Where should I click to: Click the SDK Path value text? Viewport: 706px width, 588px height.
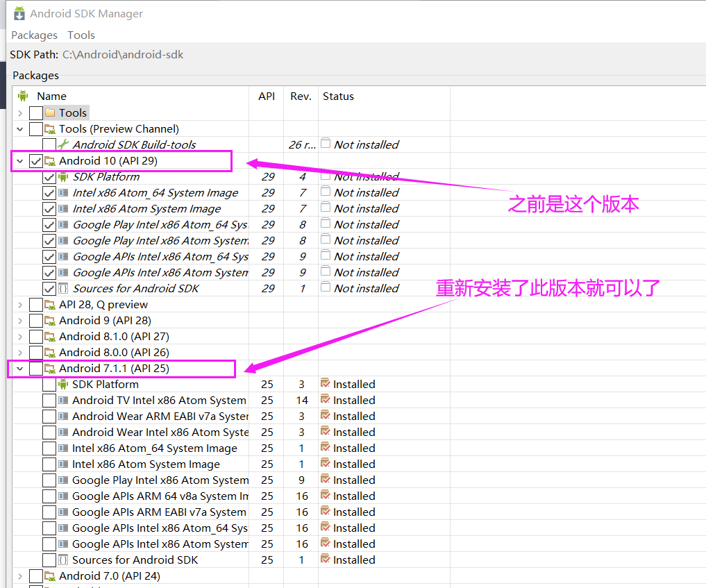pos(123,55)
